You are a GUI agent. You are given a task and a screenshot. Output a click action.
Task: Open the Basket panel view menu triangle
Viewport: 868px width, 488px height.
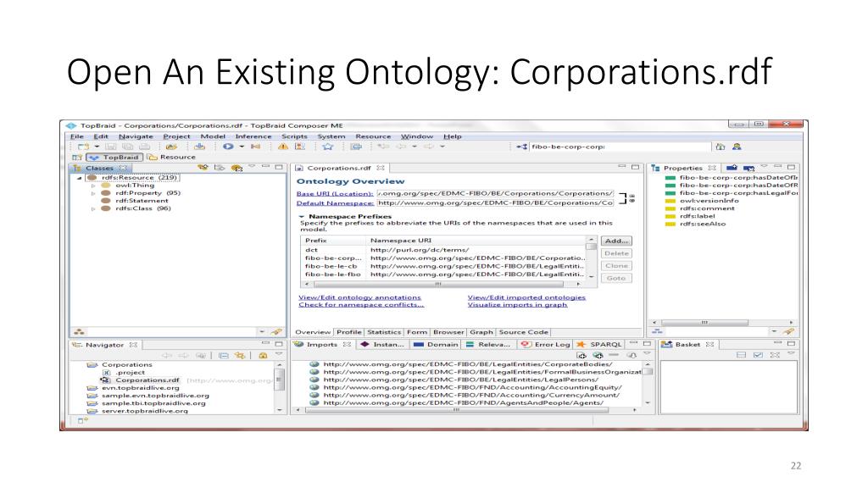coord(791,354)
